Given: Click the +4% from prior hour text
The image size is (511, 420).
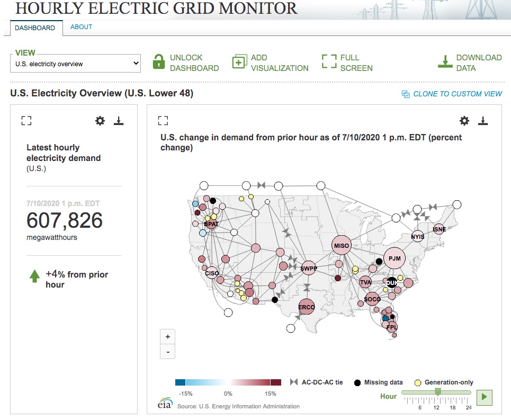Looking at the screenshot, I should click(77, 279).
